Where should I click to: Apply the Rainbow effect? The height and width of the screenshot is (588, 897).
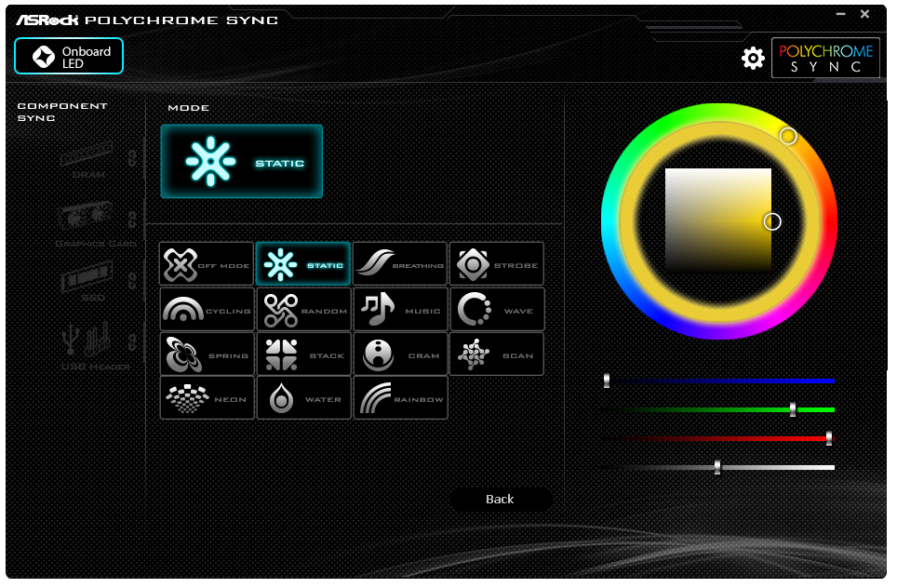tap(400, 397)
